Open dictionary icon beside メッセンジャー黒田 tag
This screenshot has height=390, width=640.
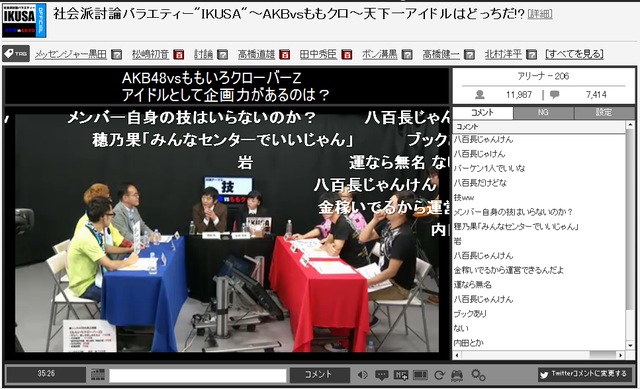(x=117, y=54)
